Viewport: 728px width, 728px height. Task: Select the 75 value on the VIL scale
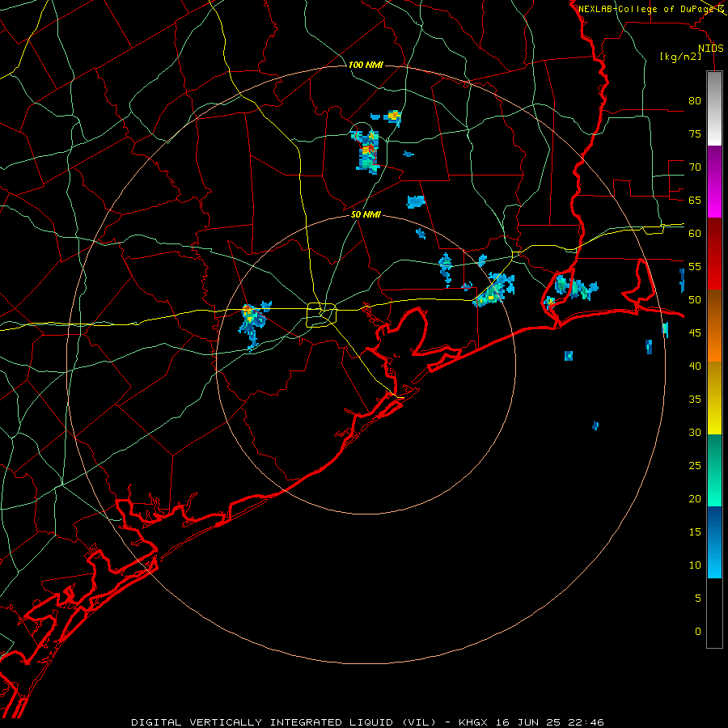695,134
